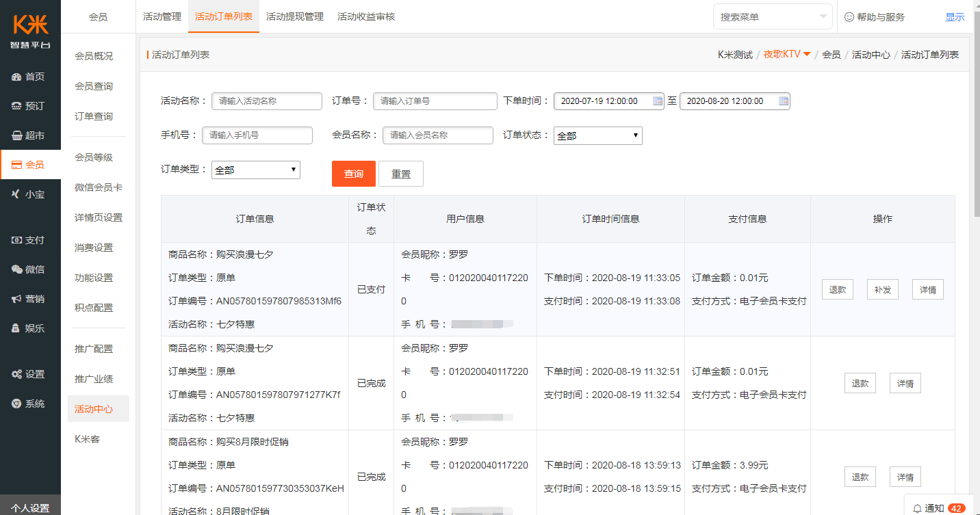Image resolution: width=980 pixels, height=515 pixels.
Task: Click the 活动中心 breadcrumb
Action: click(x=871, y=55)
